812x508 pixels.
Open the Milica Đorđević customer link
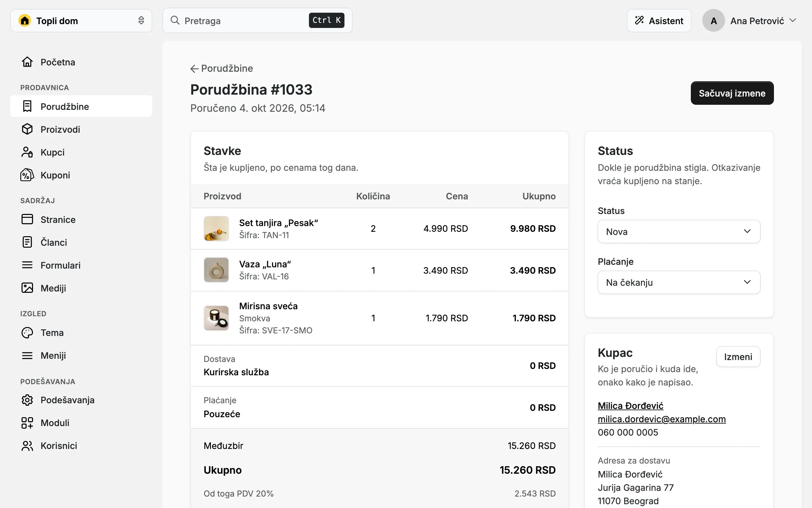pyautogui.click(x=631, y=405)
